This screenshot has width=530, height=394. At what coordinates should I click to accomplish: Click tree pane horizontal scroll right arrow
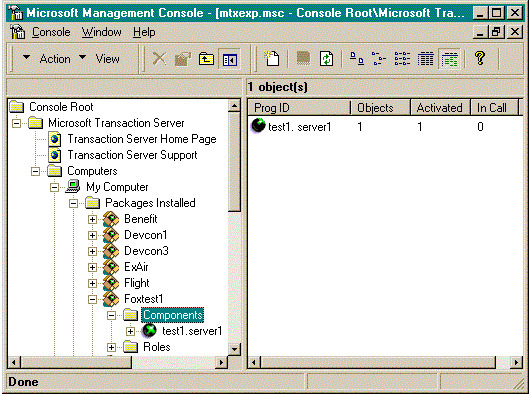[221, 363]
